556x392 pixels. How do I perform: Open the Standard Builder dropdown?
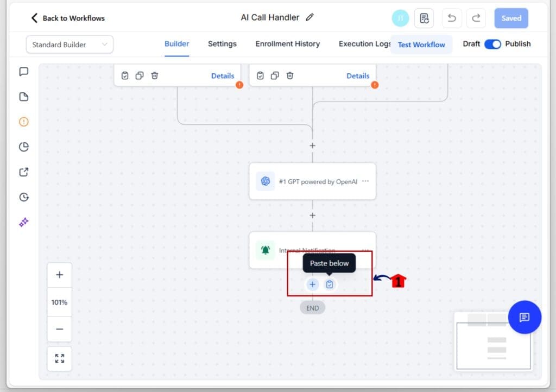point(69,44)
